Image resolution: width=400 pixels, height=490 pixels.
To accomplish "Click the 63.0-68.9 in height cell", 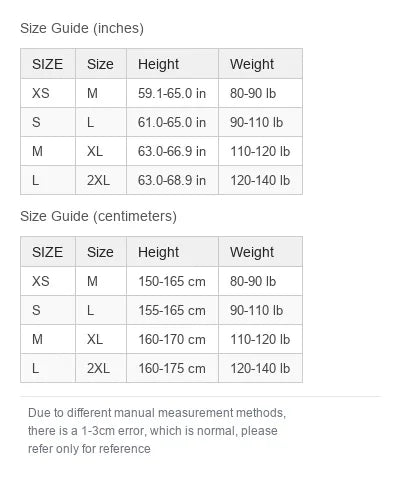I will tap(172, 180).
